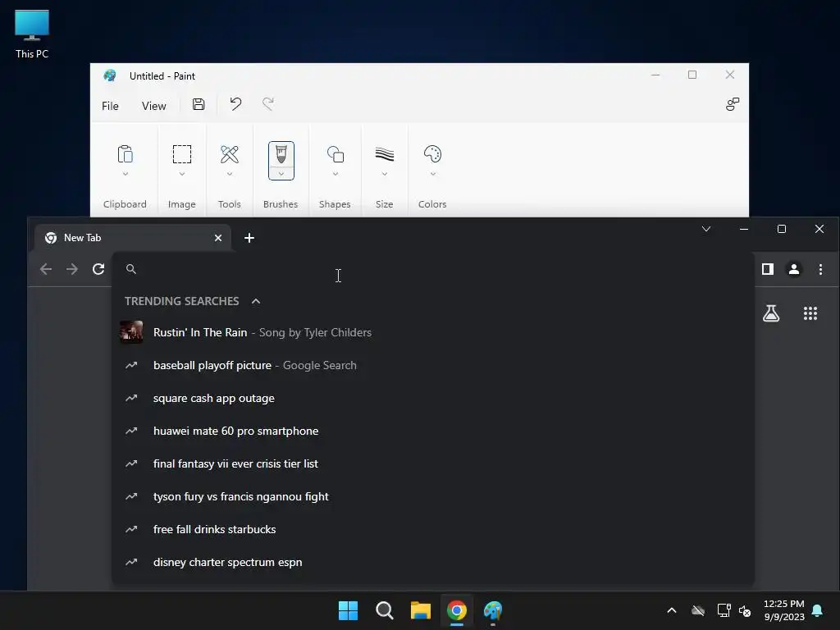Screen dimensions: 840x630
Task: Expand the Size dropdown chevron
Action: (x=385, y=174)
